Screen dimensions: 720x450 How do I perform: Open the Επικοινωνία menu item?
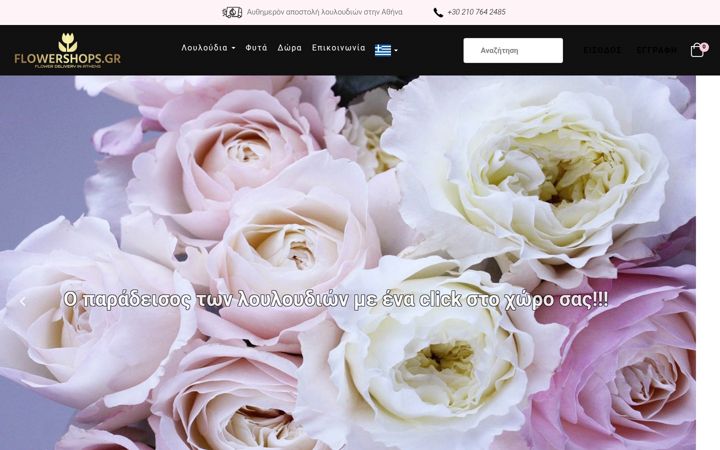click(x=338, y=48)
